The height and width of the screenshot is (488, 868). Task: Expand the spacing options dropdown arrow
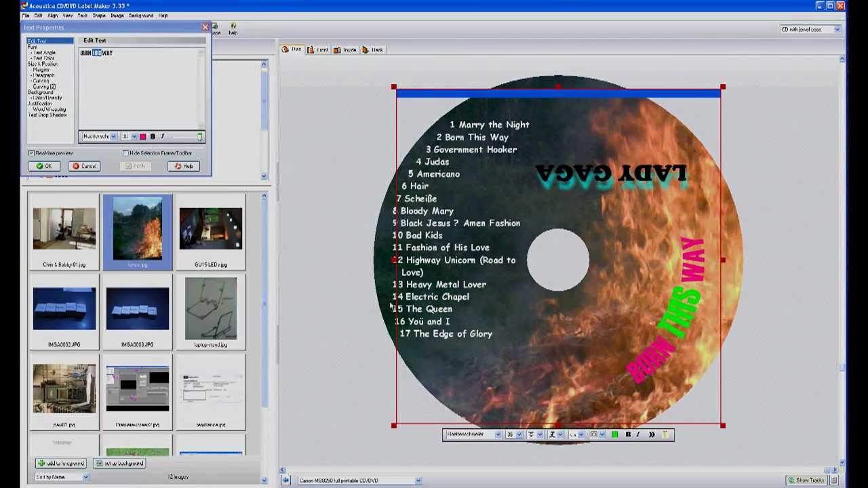[540, 434]
